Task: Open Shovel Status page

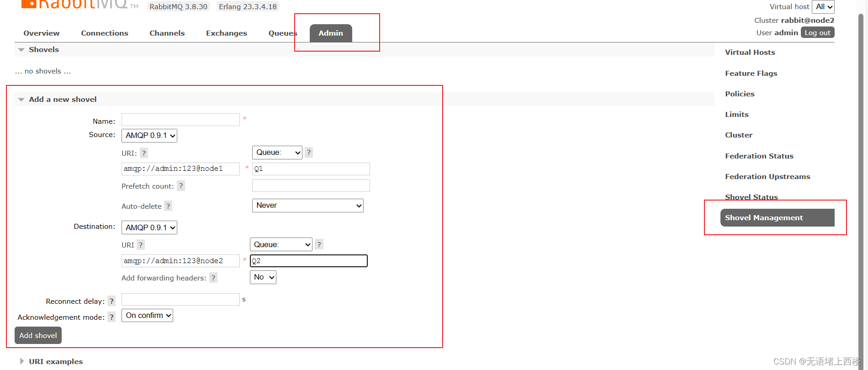Action: coord(752,197)
